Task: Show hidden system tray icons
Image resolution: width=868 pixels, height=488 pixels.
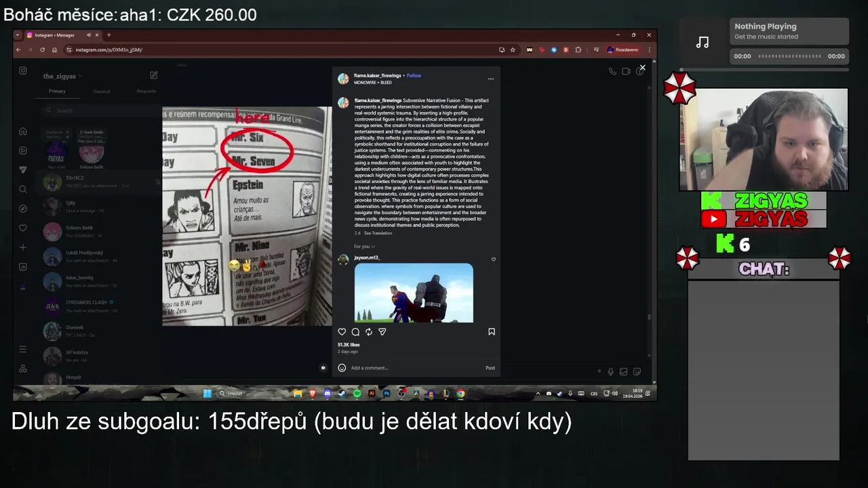Action: [538, 393]
